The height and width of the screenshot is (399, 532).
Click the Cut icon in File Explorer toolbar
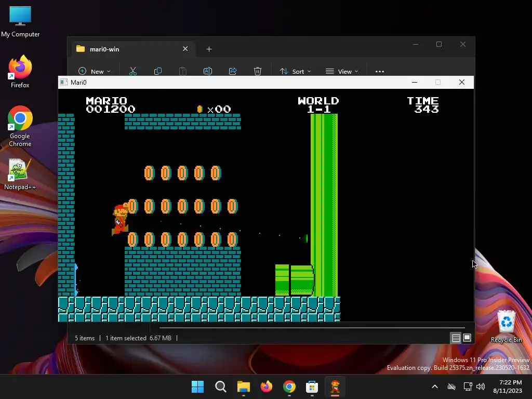point(132,71)
